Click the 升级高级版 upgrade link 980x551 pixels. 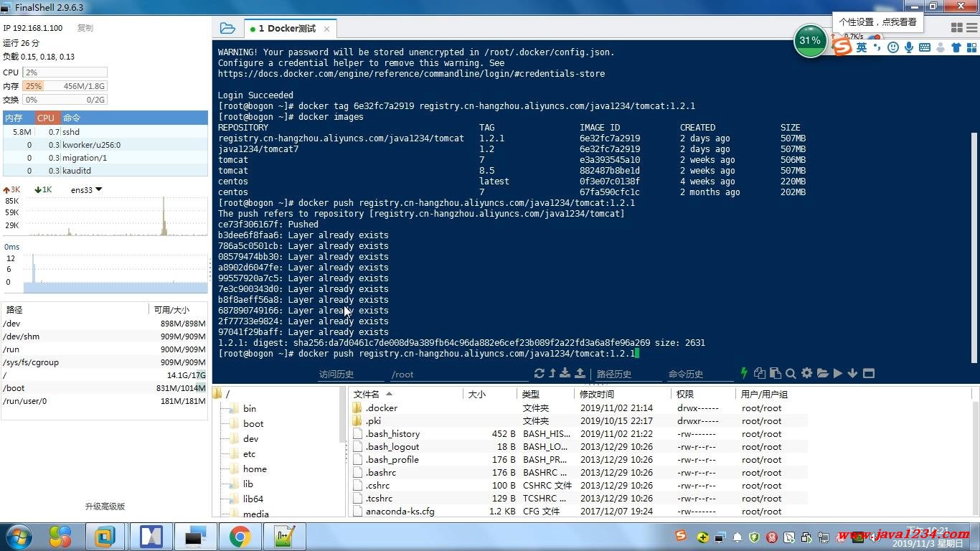[x=105, y=506]
